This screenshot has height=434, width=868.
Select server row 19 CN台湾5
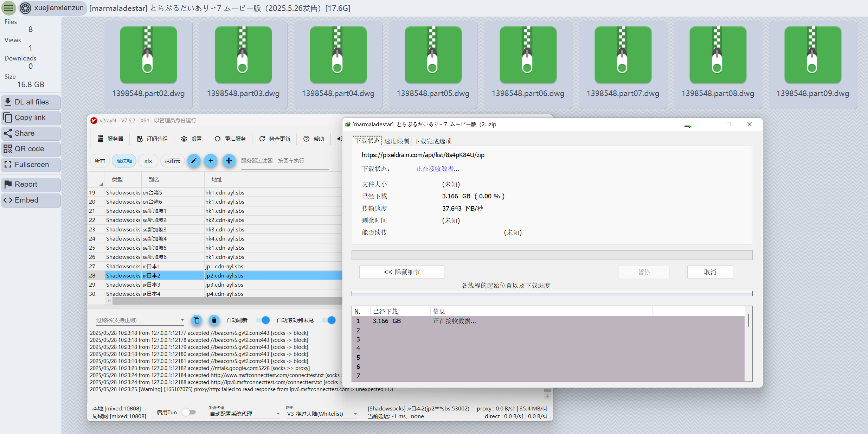click(x=215, y=192)
